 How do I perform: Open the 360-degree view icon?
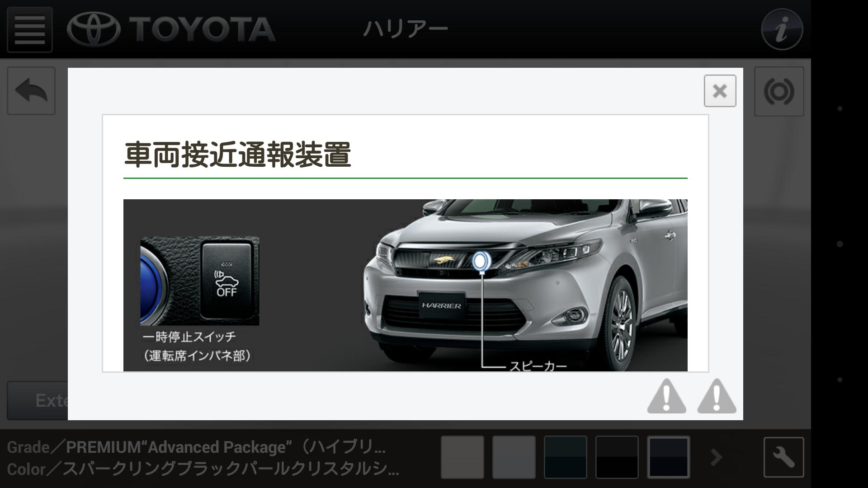coord(778,92)
